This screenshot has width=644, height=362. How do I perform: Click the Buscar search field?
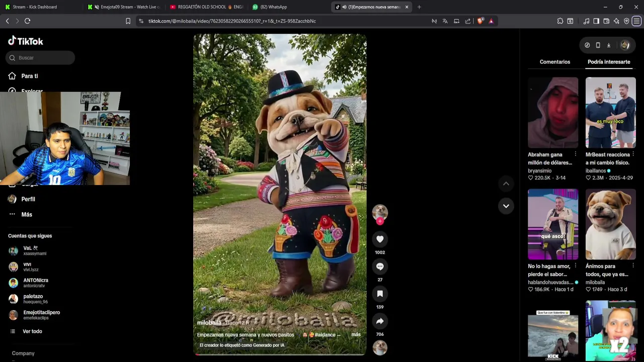pos(40,58)
